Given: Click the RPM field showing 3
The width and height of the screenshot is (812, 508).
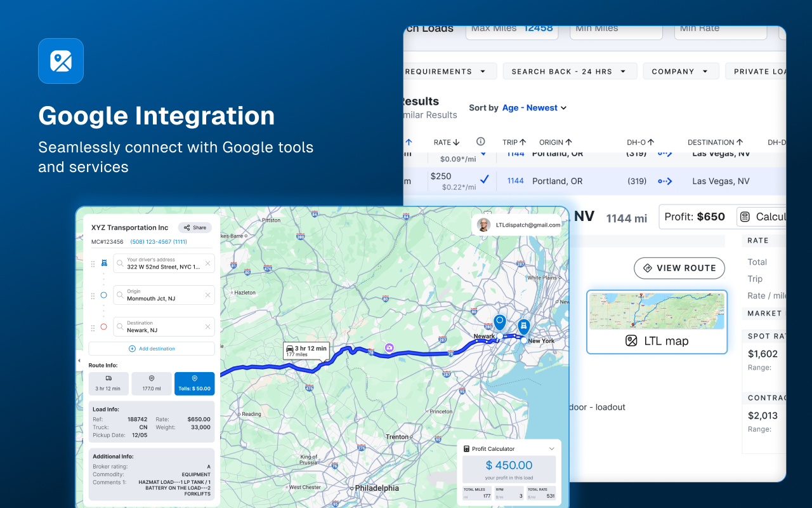Looking at the screenshot, I should (x=509, y=493).
